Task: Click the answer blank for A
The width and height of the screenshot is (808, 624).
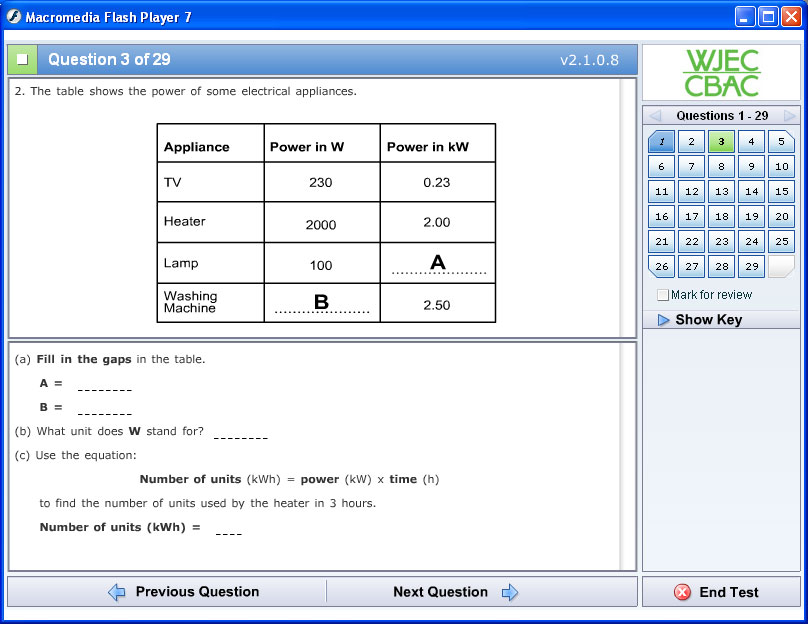Action: pyautogui.click(x=105, y=384)
